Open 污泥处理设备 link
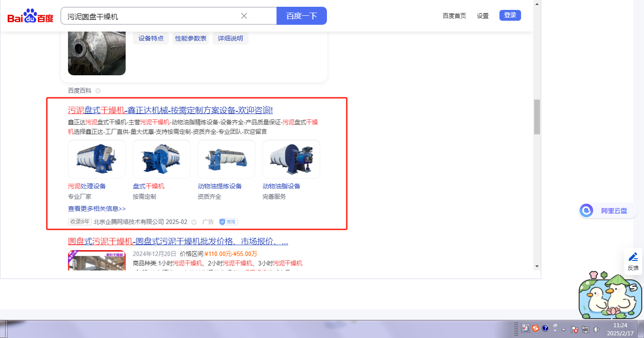The image size is (644, 338). click(87, 186)
